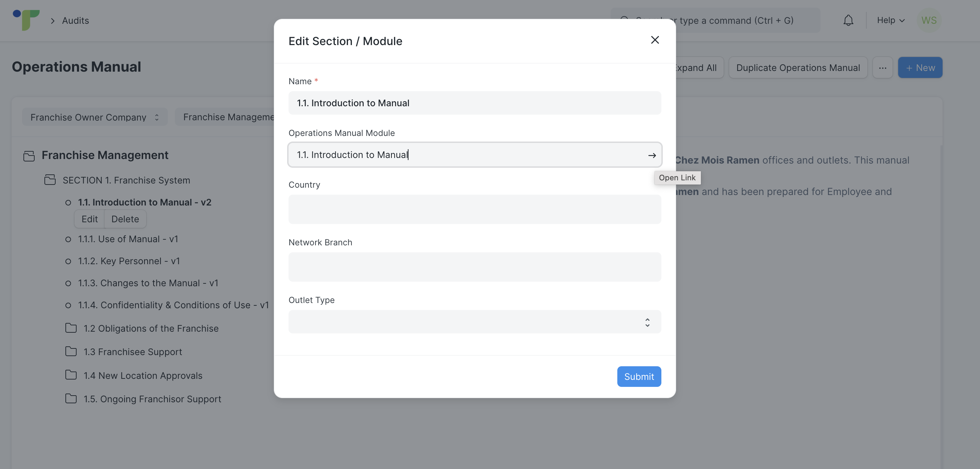Close the Edit Section dialog
This screenshot has width=980, height=469.
tap(654, 40)
